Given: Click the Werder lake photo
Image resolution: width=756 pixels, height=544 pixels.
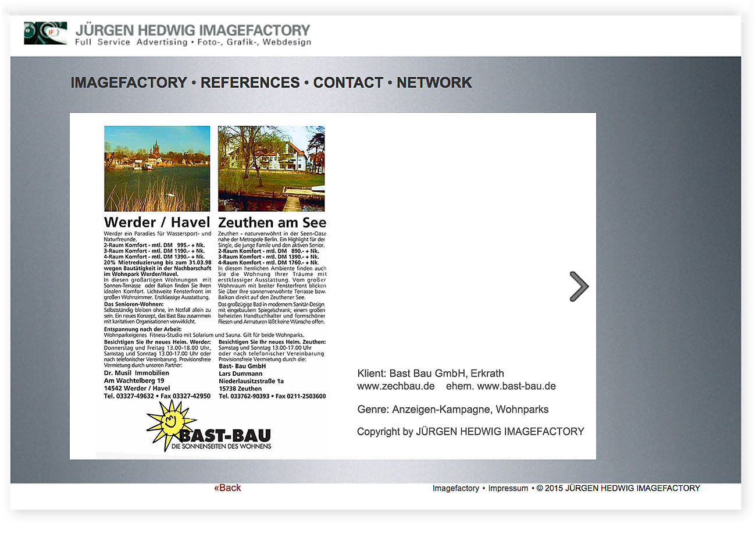Looking at the screenshot, I should (x=157, y=169).
